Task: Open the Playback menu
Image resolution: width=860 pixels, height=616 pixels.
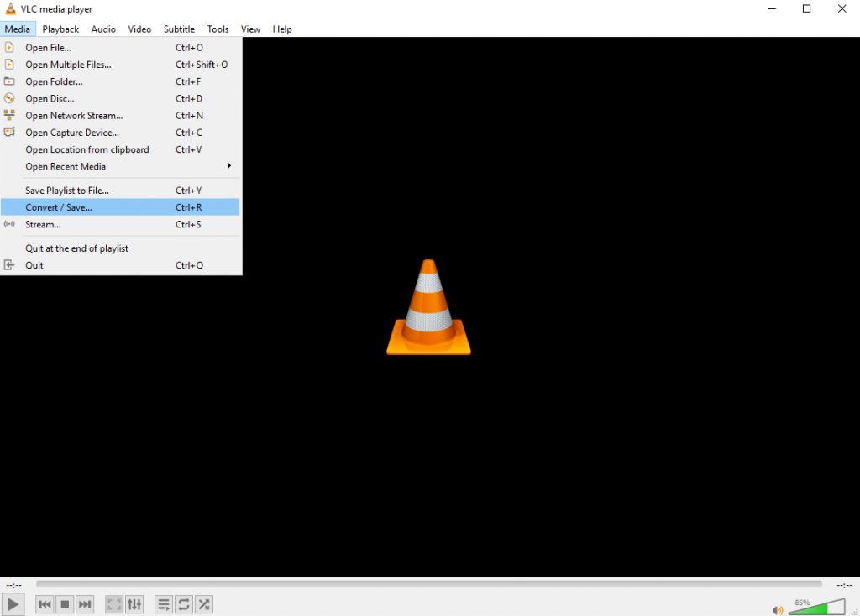Action: 60,29
